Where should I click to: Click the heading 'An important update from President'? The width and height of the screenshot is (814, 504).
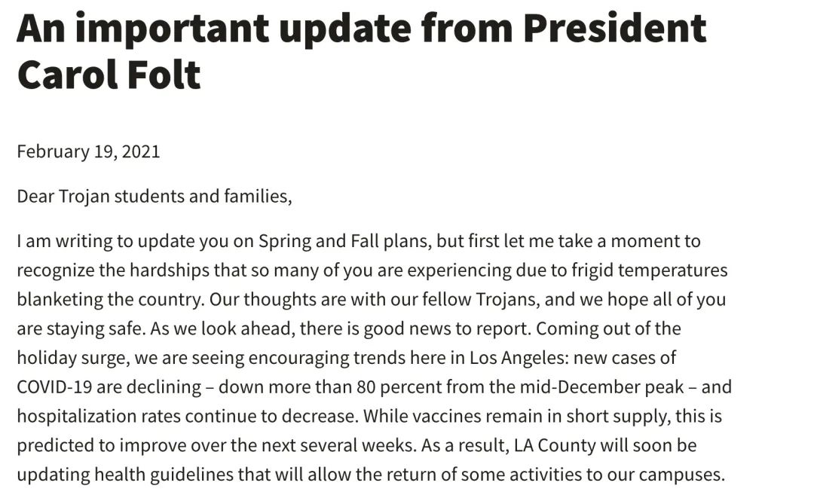point(361,27)
